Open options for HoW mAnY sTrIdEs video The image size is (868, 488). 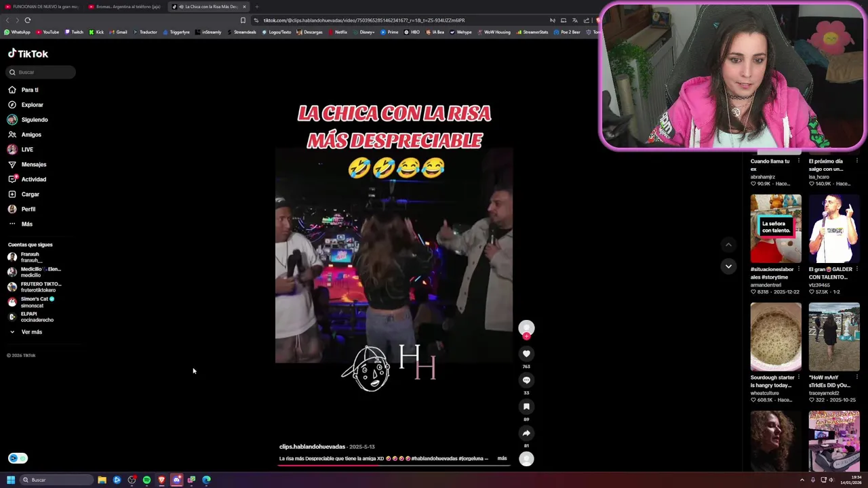856,378
